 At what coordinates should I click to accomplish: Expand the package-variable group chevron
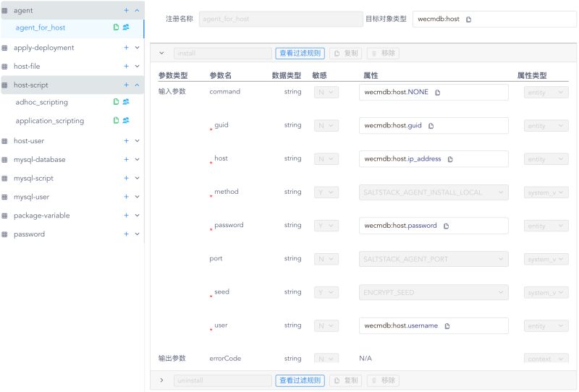[x=137, y=216]
